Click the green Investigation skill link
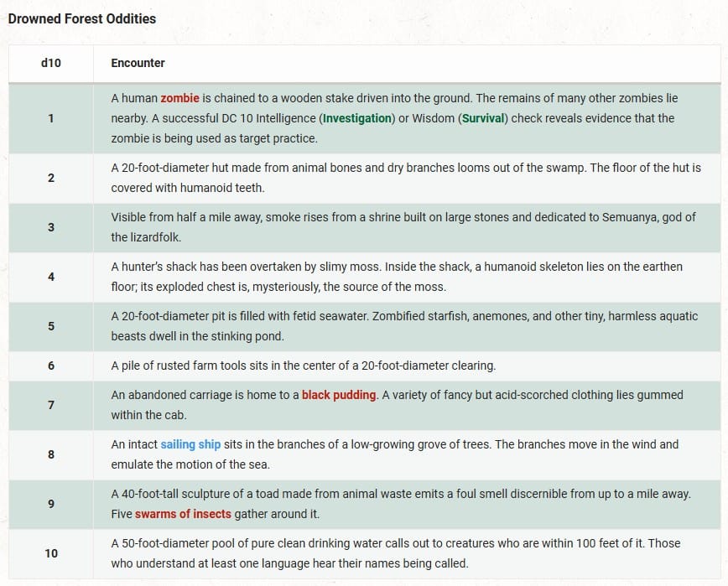 coord(357,118)
